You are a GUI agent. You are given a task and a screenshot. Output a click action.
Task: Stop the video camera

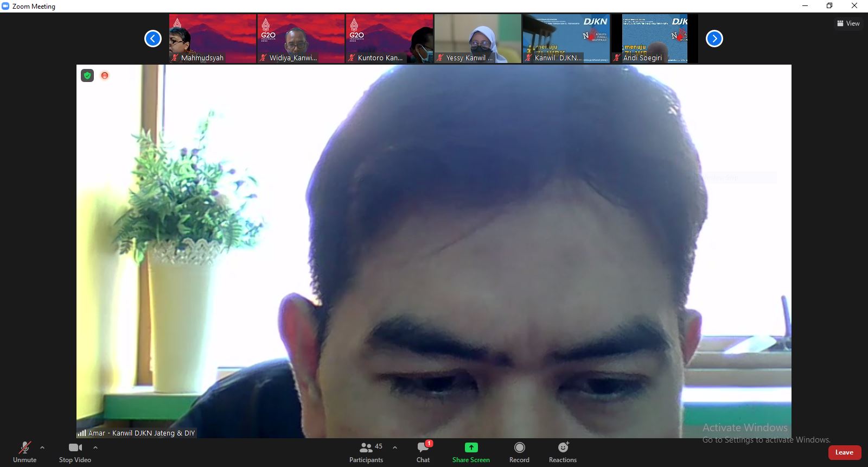75,452
